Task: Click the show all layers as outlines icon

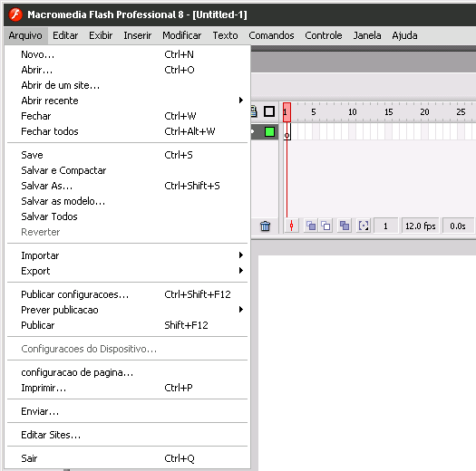Action: click(x=269, y=111)
